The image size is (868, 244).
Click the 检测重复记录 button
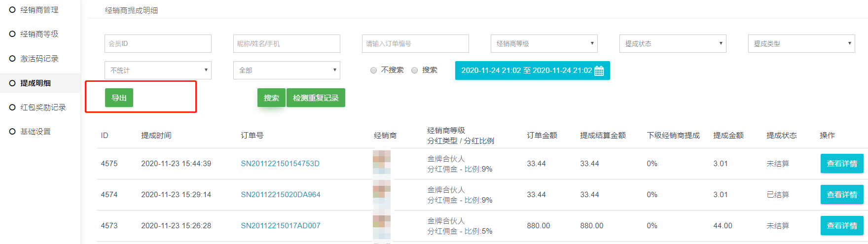pos(316,98)
